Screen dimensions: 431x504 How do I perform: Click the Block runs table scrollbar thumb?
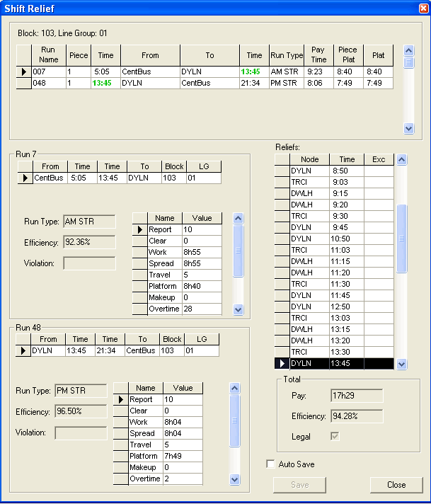(408, 62)
